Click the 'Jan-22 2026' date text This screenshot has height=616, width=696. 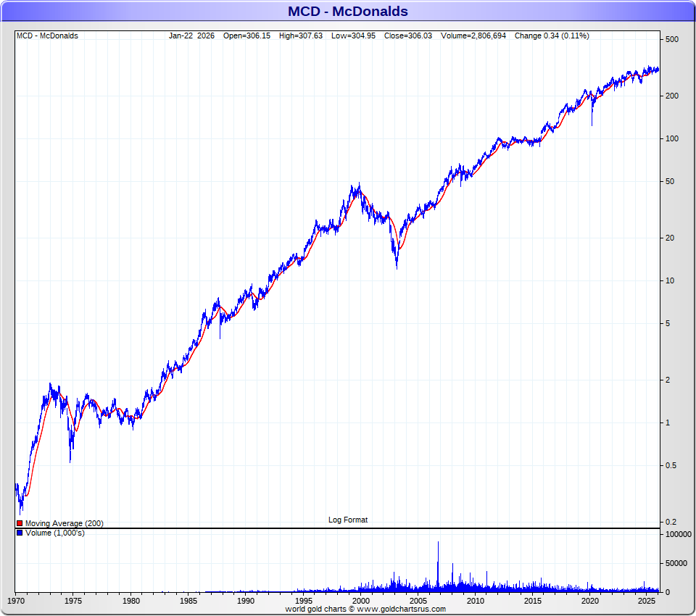click(x=191, y=36)
